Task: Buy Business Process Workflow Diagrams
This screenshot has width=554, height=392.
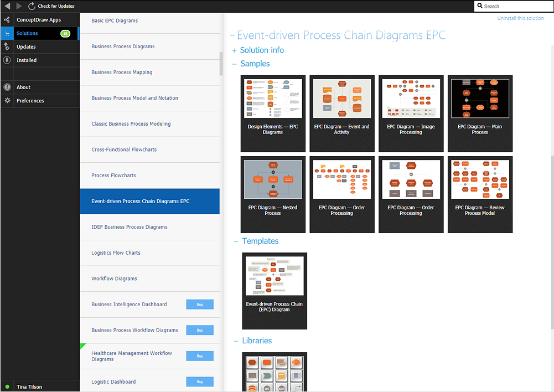Action: [x=200, y=330]
